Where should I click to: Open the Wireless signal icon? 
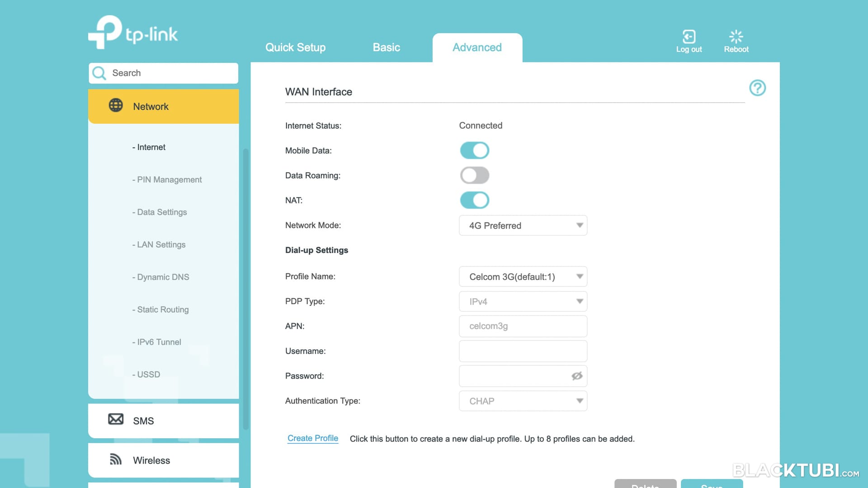(x=116, y=460)
